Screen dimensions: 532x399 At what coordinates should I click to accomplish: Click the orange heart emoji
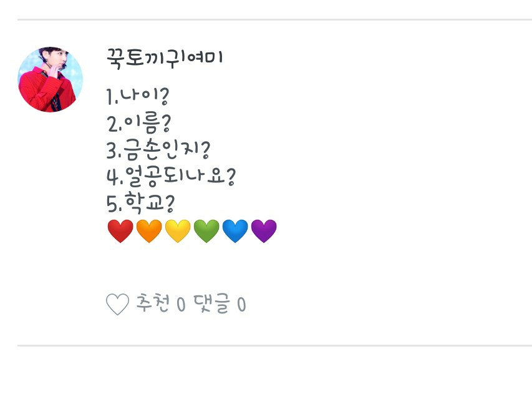149,232
